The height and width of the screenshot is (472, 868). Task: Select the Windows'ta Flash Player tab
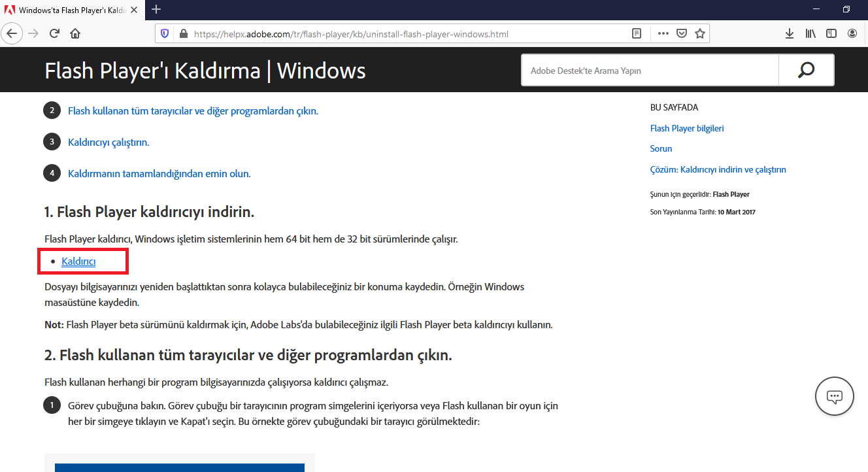pos(71,10)
